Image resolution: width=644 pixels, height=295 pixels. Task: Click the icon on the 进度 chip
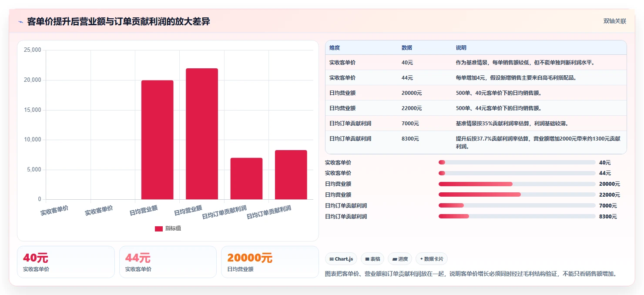pos(395,259)
